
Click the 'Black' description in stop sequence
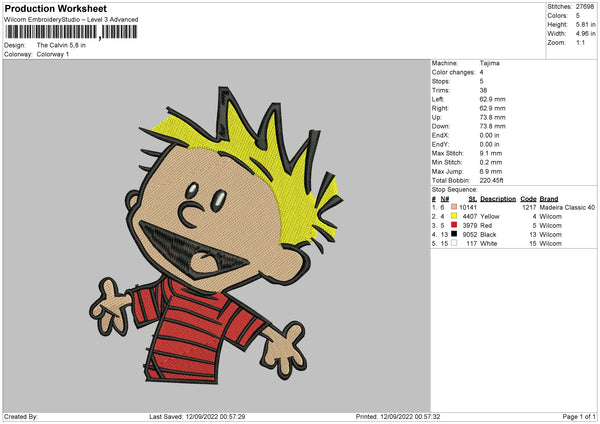pos(488,235)
